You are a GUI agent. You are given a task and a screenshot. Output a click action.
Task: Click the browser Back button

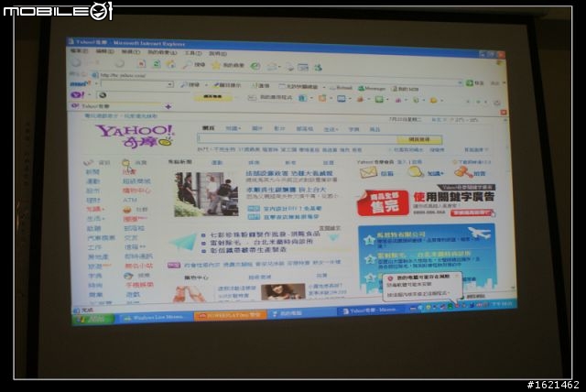pyautogui.click(x=77, y=62)
